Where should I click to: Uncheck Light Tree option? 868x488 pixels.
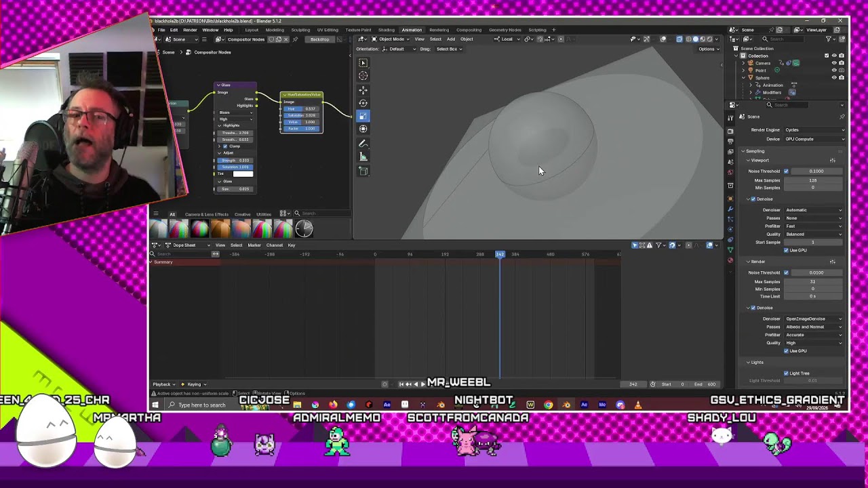coord(786,373)
